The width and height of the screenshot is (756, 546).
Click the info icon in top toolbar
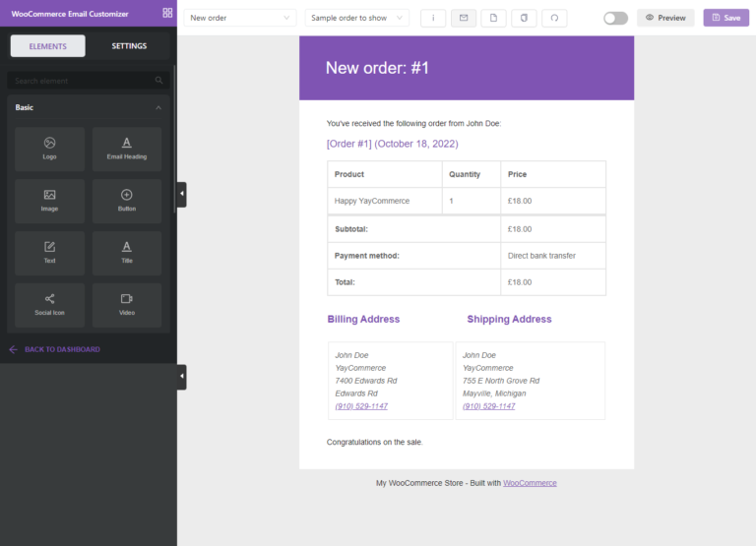click(x=433, y=18)
